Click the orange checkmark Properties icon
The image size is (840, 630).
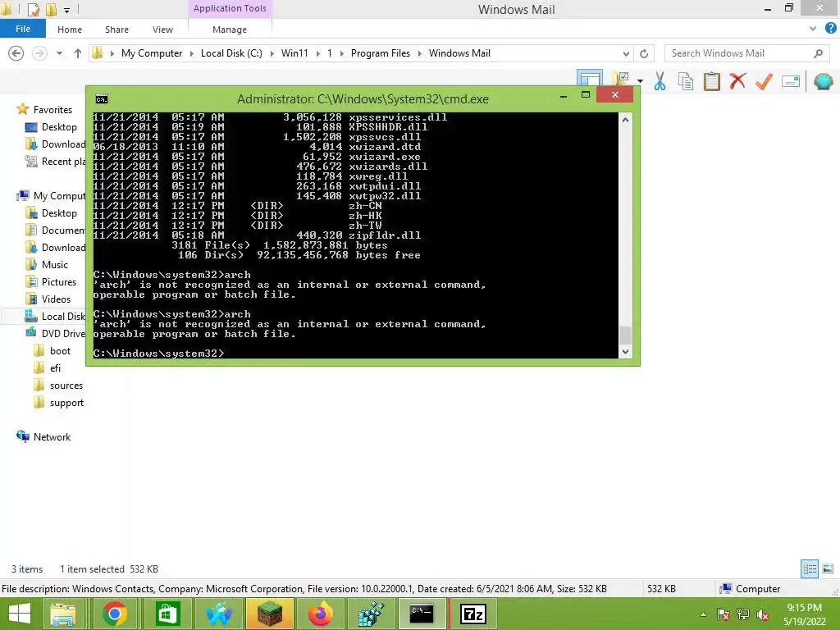click(x=764, y=81)
